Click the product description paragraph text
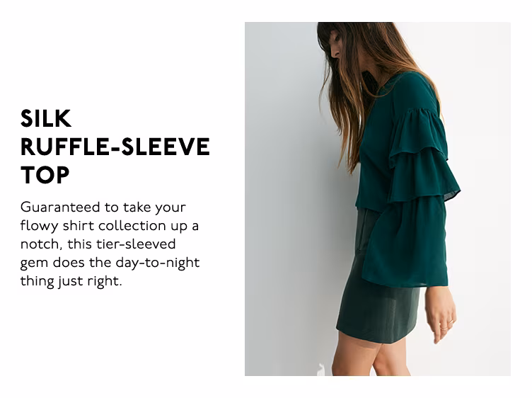This screenshot has width=532, height=398. point(110,244)
